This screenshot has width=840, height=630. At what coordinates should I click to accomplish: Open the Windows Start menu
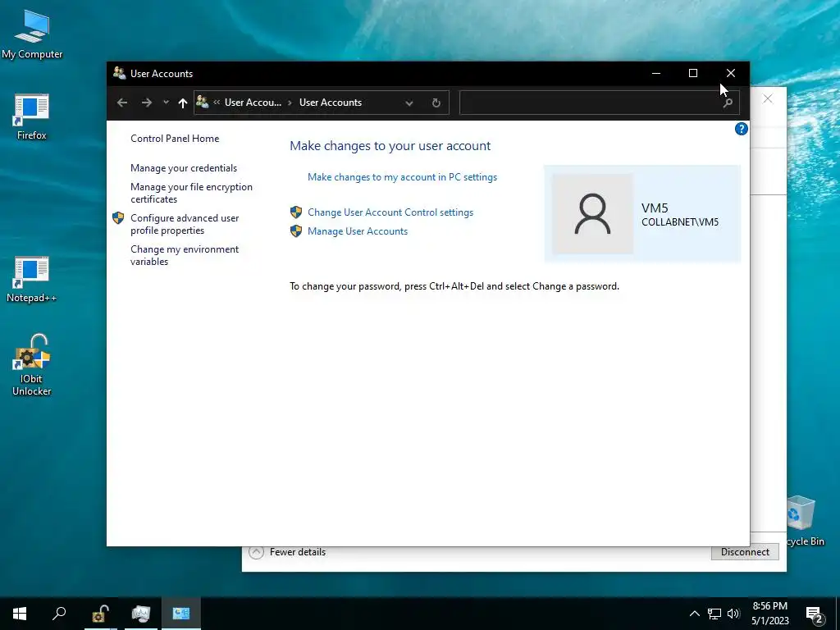(x=20, y=614)
